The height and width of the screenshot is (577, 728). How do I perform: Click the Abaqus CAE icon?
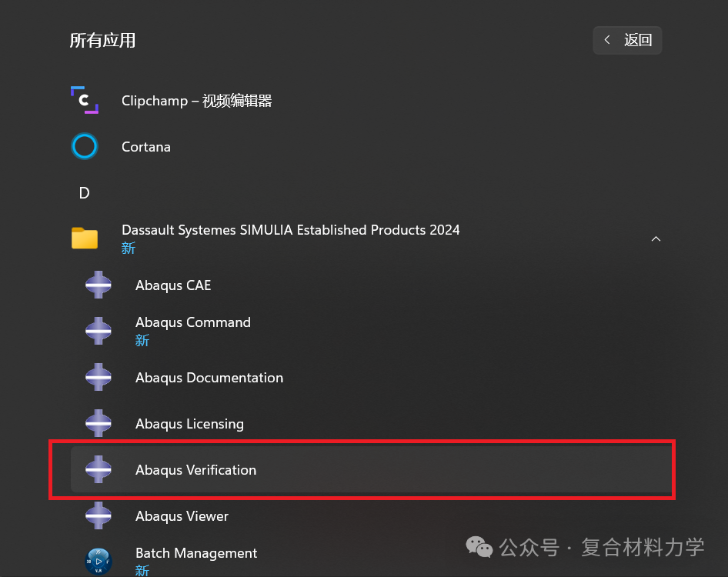[99, 285]
